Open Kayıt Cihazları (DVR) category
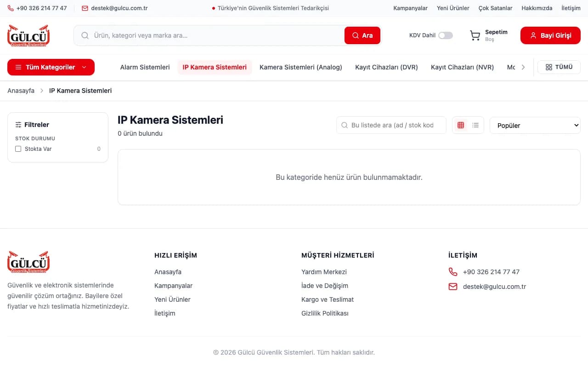The height and width of the screenshot is (368, 588). click(386, 67)
